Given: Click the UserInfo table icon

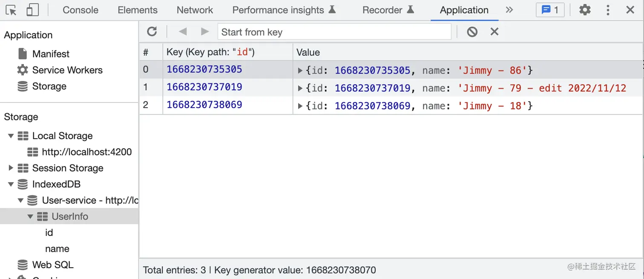Looking at the screenshot, I should (x=42, y=216).
